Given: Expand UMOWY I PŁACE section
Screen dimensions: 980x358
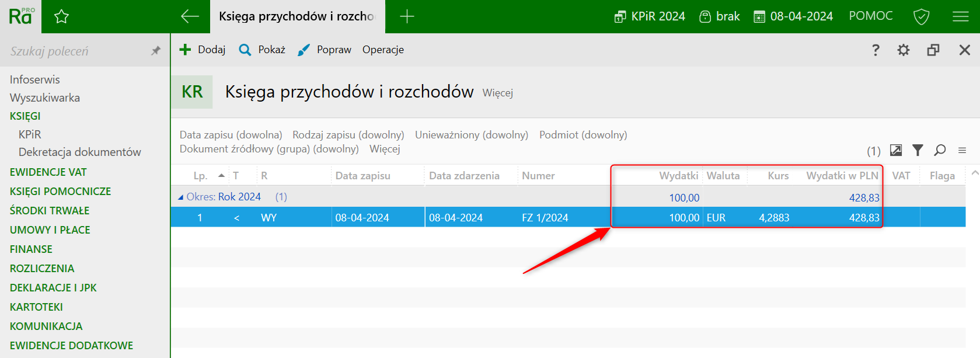Looking at the screenshot, I should 50,230.
